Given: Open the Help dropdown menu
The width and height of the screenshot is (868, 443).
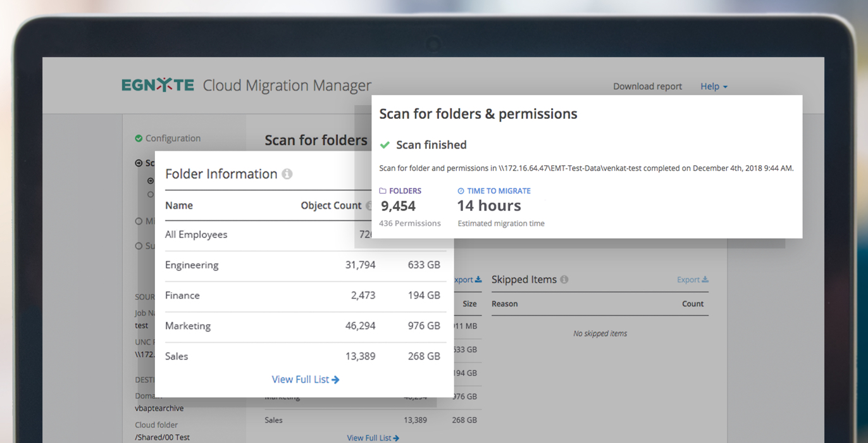Looking at the screenshot, I should coord(714,87).
